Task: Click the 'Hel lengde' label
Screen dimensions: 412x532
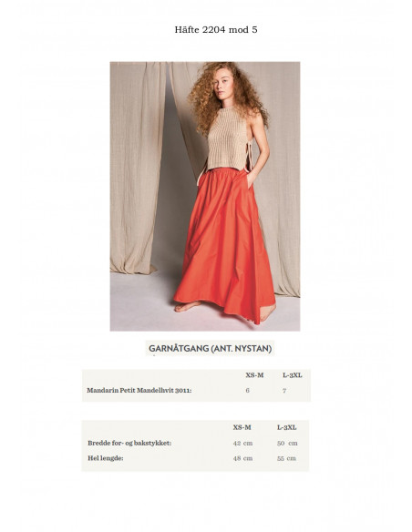Action: (106, 458)
